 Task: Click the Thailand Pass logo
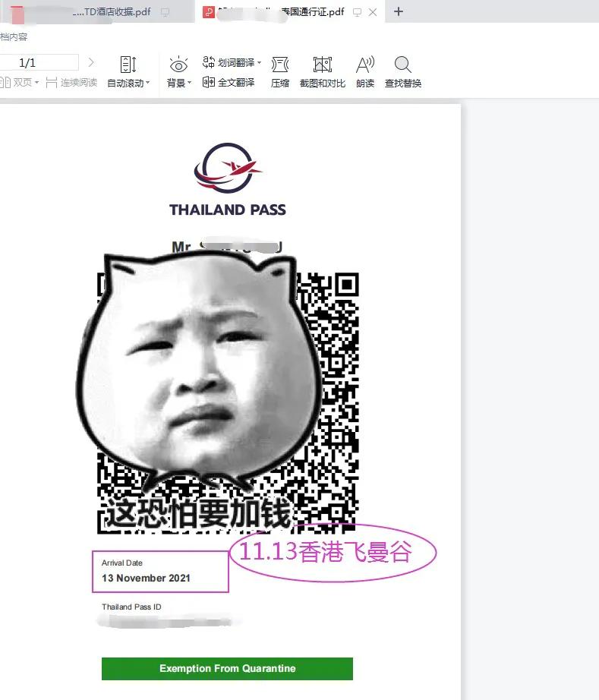[228, 168]
